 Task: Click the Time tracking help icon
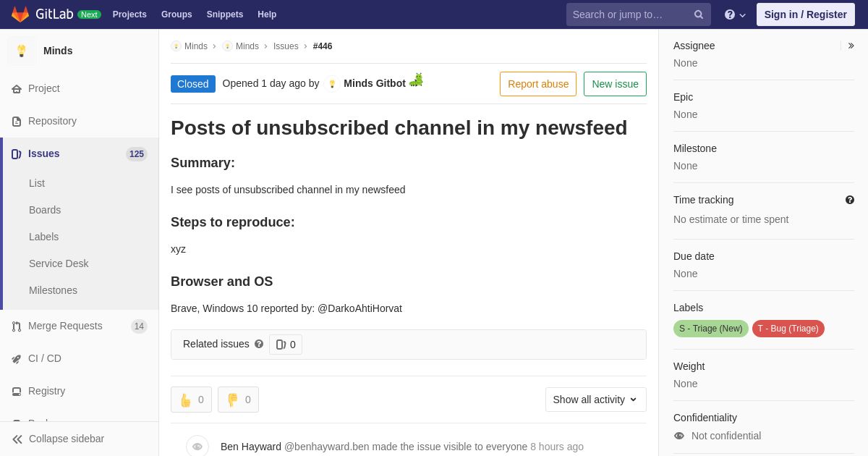pos(850,200)
